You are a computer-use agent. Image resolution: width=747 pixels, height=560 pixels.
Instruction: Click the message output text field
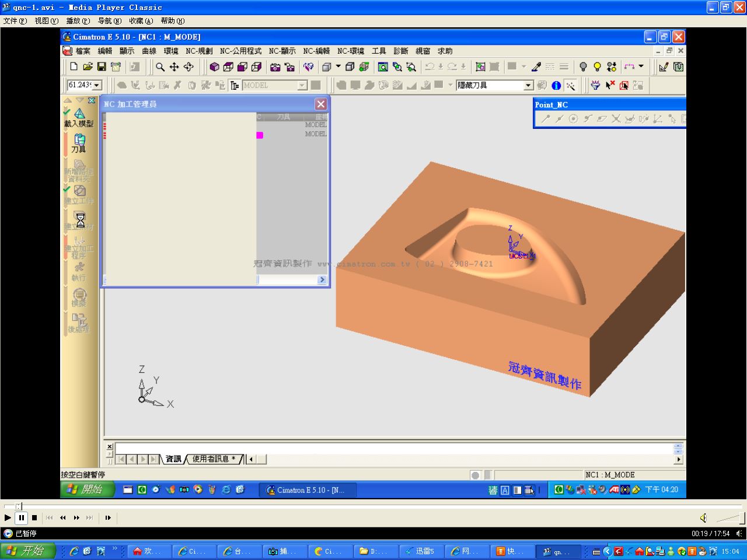point(394,448)
